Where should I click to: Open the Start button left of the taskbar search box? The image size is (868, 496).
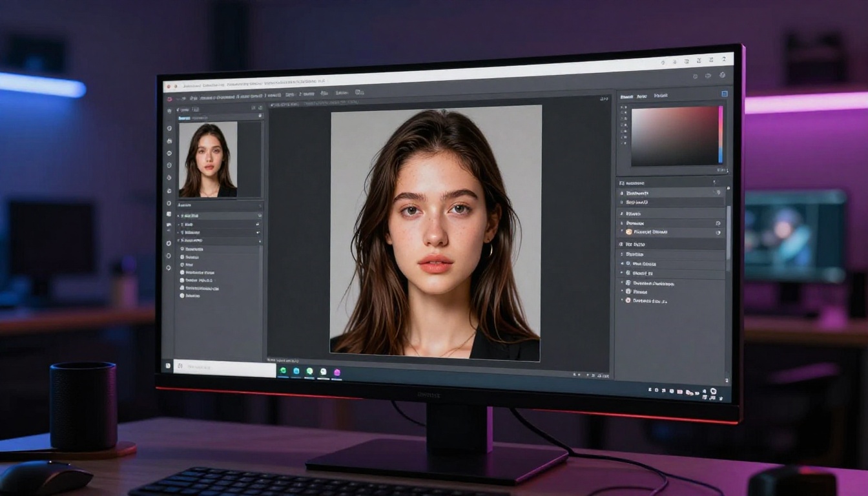(x=167, y=366)
